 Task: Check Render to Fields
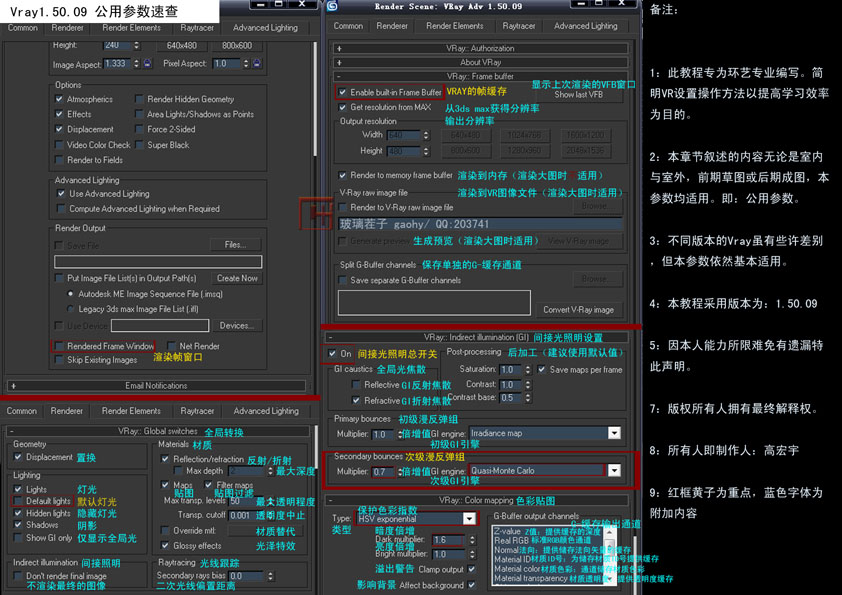[x=59, y=160]
